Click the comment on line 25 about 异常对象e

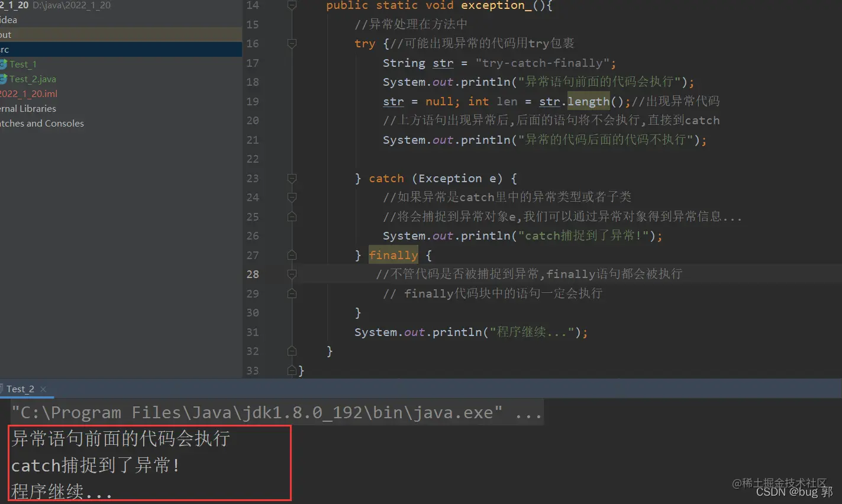(x=562, y=217)
